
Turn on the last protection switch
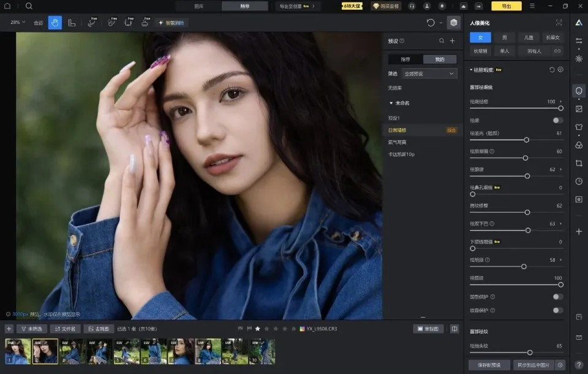[x=557, y=310]
